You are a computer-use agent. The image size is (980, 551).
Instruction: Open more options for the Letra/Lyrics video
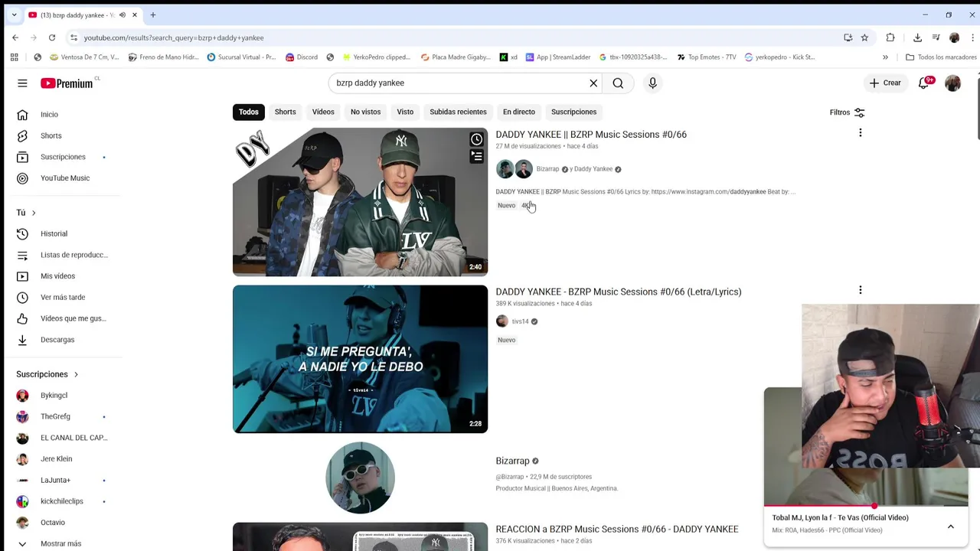coord(860,290)
